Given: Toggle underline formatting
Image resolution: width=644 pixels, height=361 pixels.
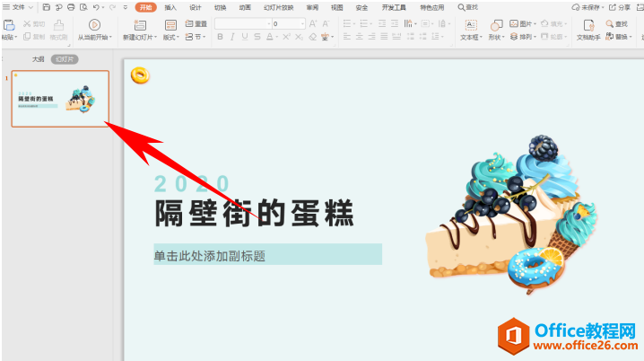Looking at the screenshot, I should [245, 37].
